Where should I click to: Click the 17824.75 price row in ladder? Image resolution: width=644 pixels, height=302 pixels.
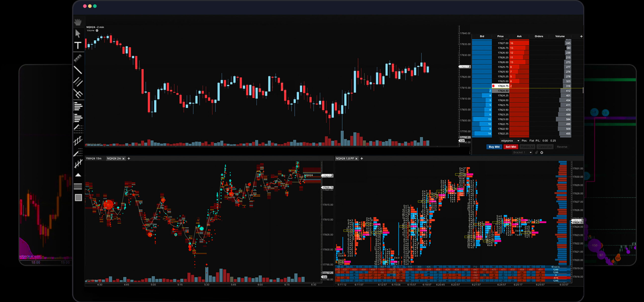[503, 86]
